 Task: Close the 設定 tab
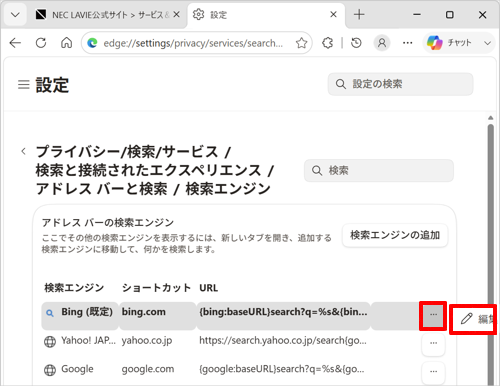(333, 15)
